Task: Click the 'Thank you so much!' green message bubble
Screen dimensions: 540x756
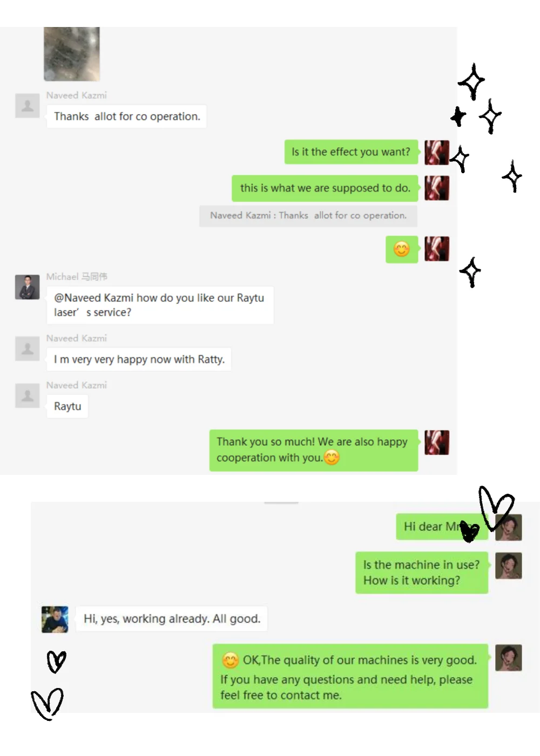Action: coord(314,450)
